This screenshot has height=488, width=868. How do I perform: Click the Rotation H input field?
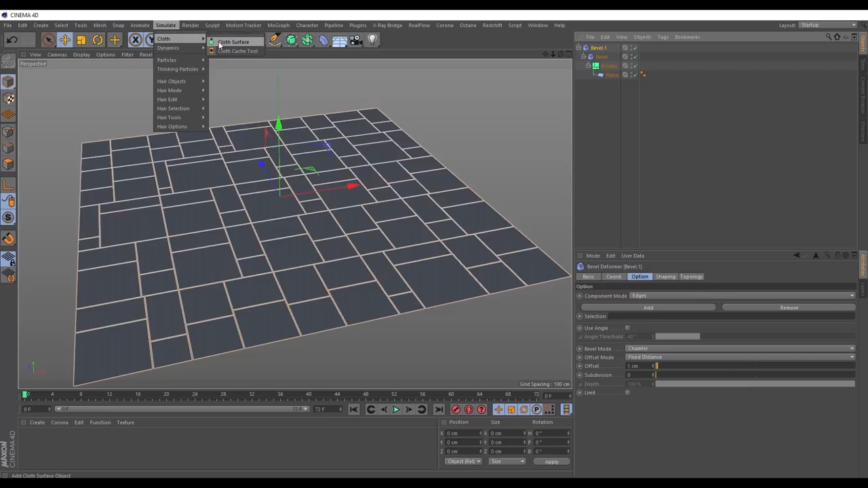pos(551,433)
